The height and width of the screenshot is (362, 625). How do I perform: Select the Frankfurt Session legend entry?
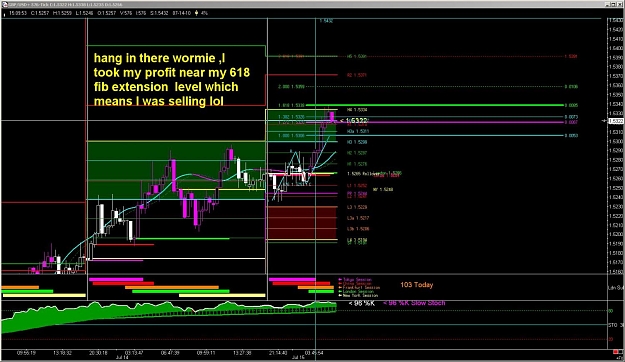(359, 287)
